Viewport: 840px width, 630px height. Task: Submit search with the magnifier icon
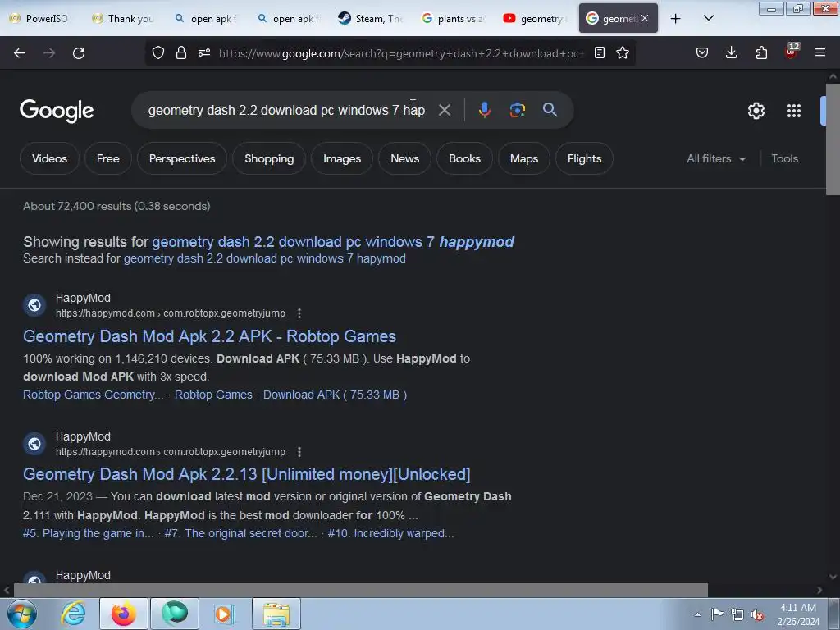click(x=550, y=110)
